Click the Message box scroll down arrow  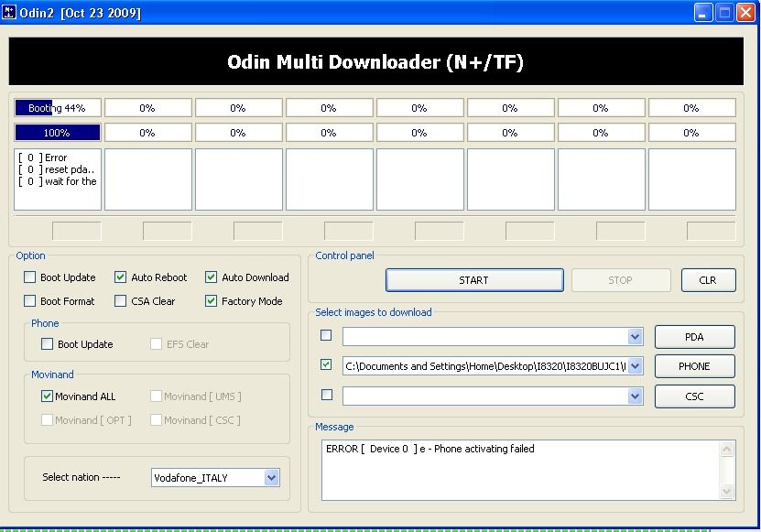[x=726, y=491]
